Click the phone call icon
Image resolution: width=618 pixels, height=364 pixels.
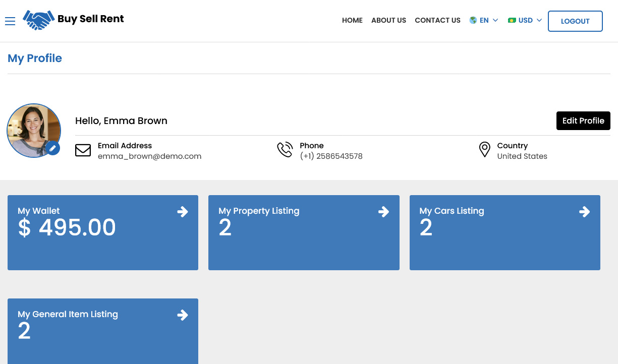coord(285,150)
